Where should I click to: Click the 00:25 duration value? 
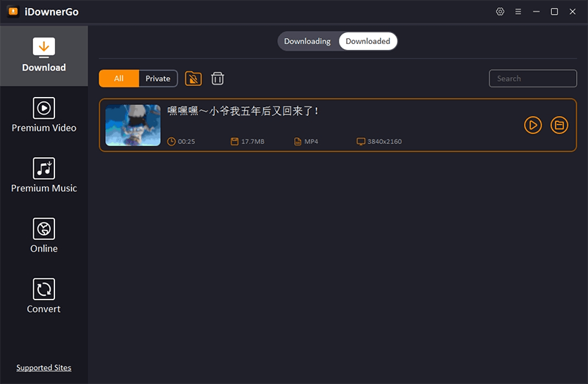pos(187,141)
